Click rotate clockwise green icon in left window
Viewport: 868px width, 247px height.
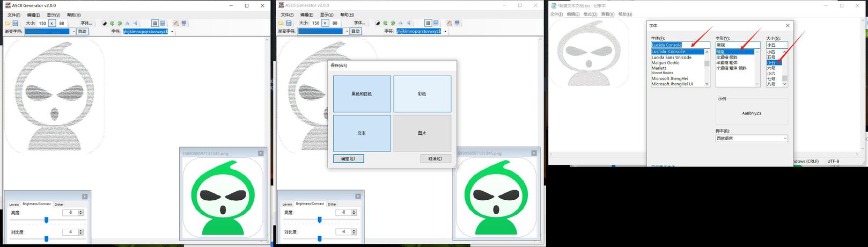click(120, 23)
